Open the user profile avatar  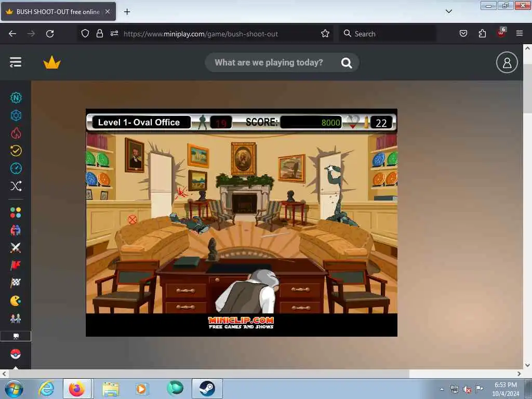(x=507, y=62)
